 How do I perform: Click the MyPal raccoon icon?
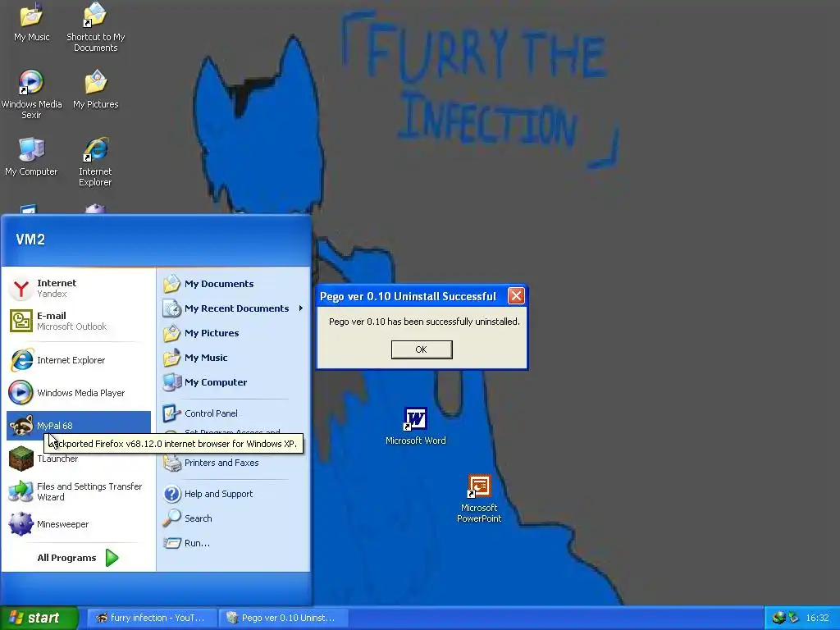21,426
